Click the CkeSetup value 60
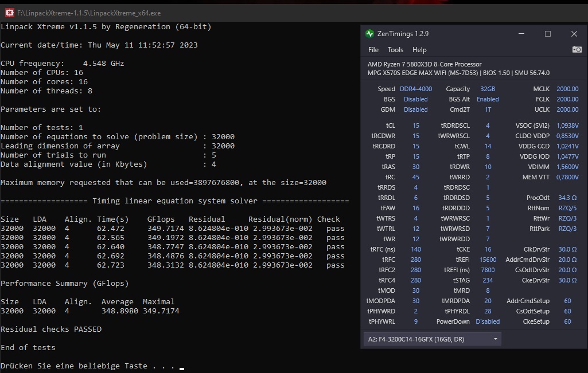This screenshot has height=373, width=588. tap(567, 321)
